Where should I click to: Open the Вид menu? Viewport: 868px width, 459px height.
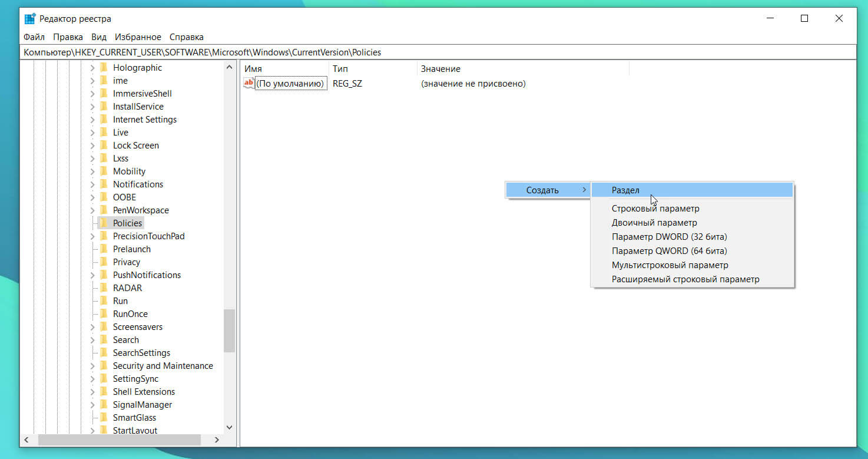point(99,37)
